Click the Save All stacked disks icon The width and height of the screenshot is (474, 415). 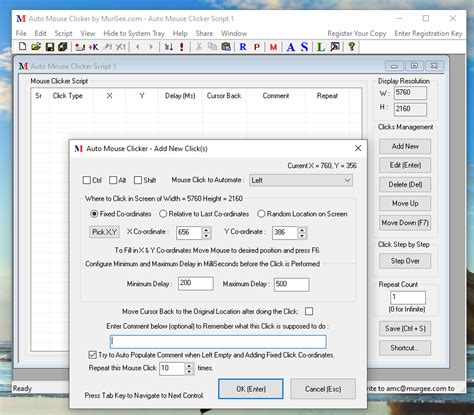point(63,47)
